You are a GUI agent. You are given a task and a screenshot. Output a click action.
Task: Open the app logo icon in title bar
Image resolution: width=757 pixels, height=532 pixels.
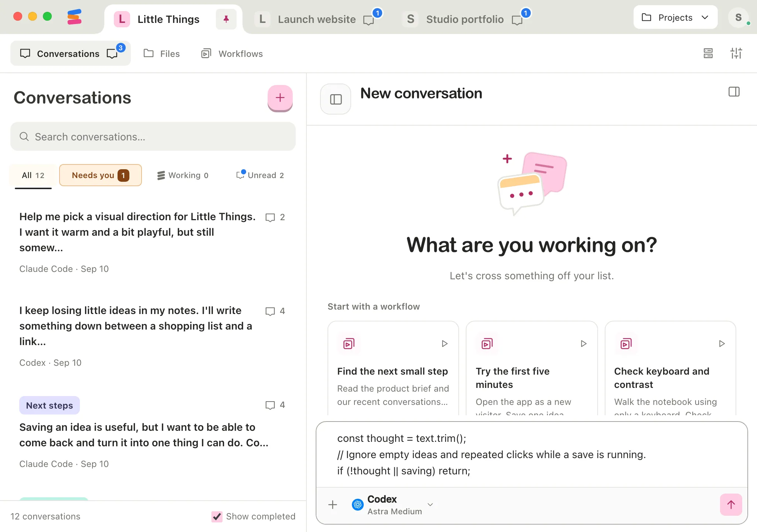click(74, 17)
